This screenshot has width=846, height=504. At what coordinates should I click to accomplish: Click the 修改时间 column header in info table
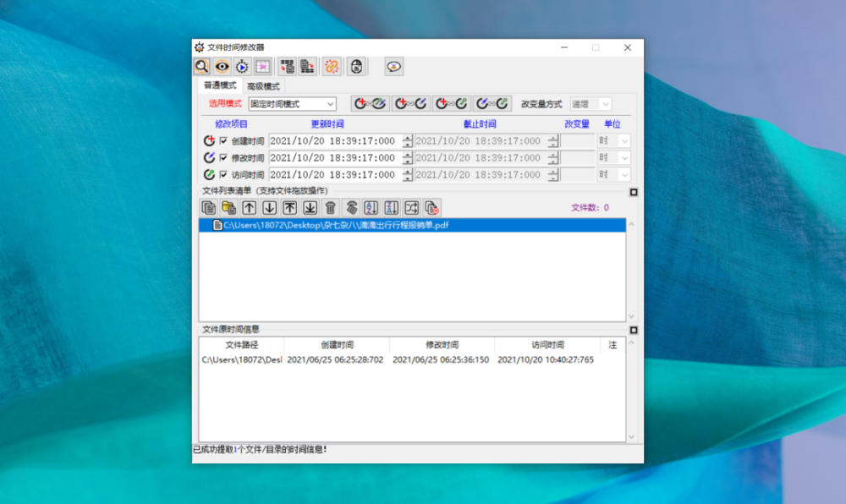442,344
